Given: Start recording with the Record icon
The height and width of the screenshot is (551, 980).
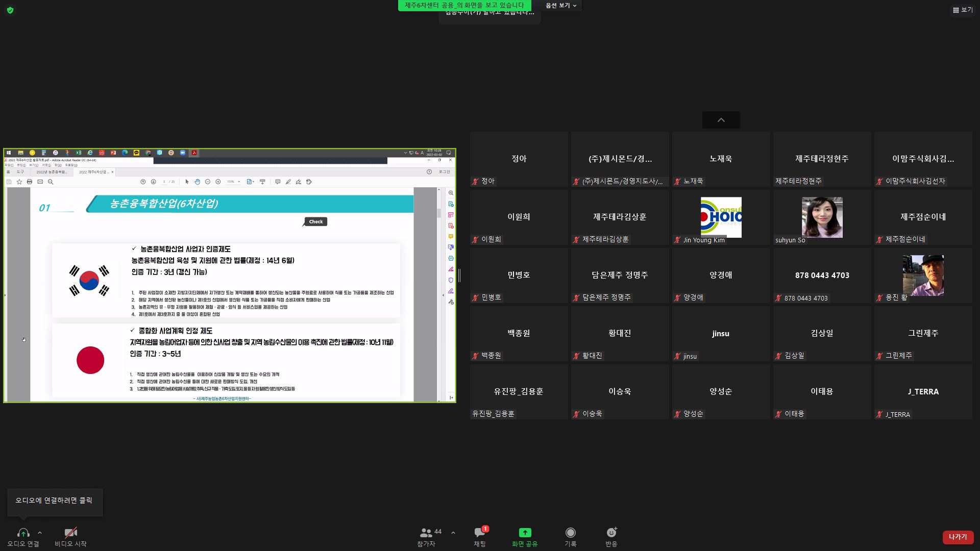Looking at the screenshot, I should [x=570, y=533].
